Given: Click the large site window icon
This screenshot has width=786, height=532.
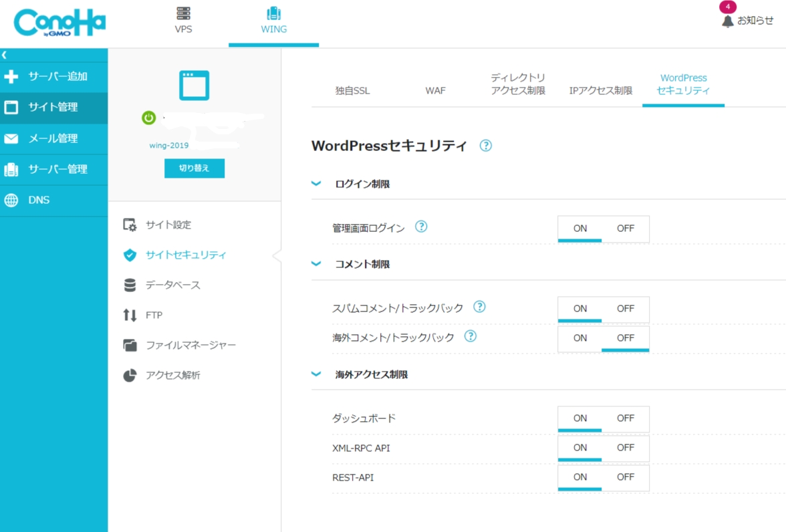Looking at the screenshot, I should pos(194,86).
